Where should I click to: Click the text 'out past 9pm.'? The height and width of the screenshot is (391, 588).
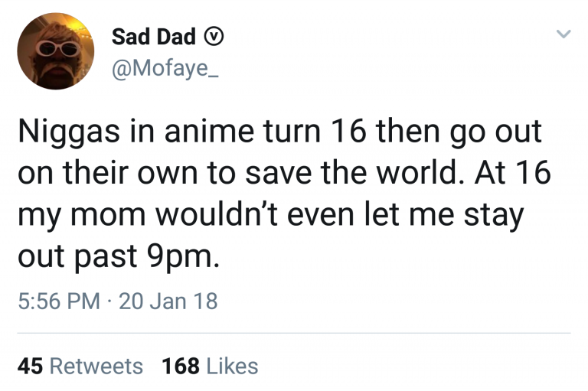tap(119, 256)
